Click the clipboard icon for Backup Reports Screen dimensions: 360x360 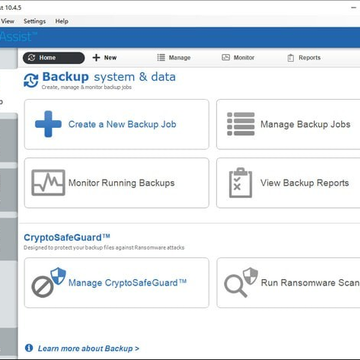[241, 183]
